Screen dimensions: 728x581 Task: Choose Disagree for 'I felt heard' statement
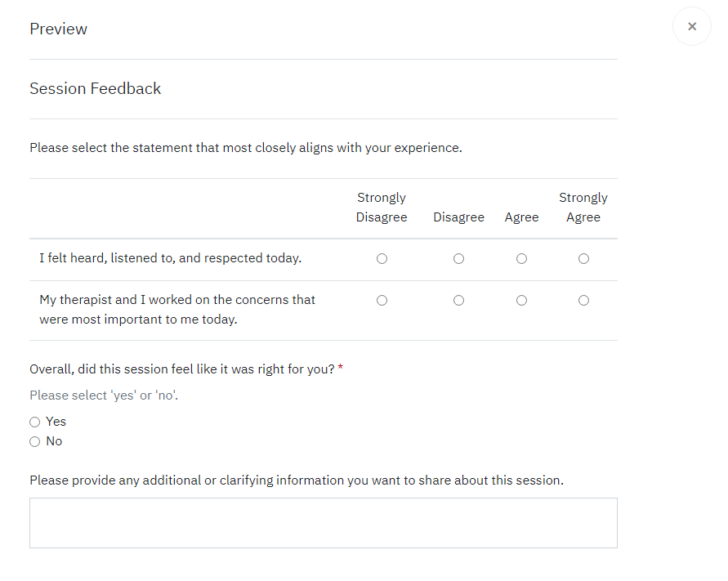458,259
